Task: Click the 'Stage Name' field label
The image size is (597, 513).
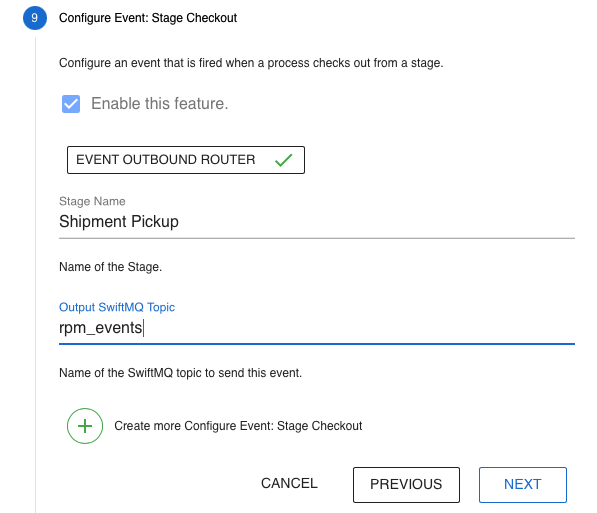Action: (x=92, y=201)
